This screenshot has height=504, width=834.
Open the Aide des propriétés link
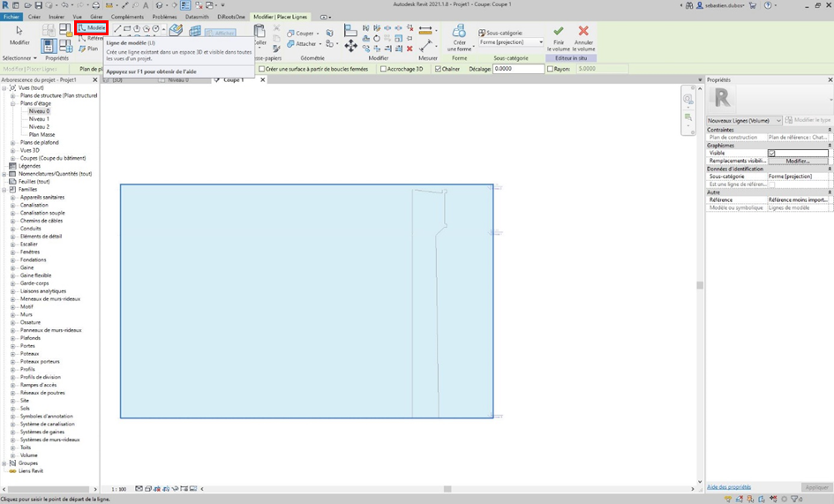tap(729, 487)
